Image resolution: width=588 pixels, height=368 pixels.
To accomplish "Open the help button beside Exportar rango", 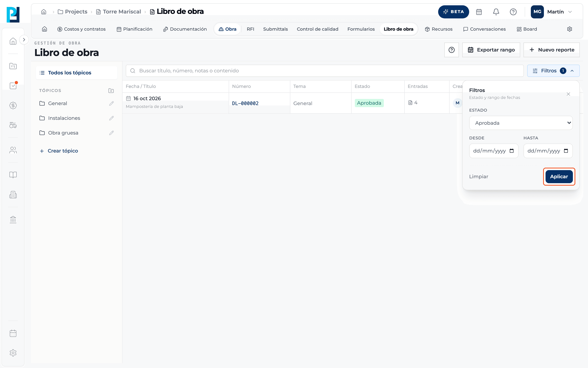I will tap(451, 50).
